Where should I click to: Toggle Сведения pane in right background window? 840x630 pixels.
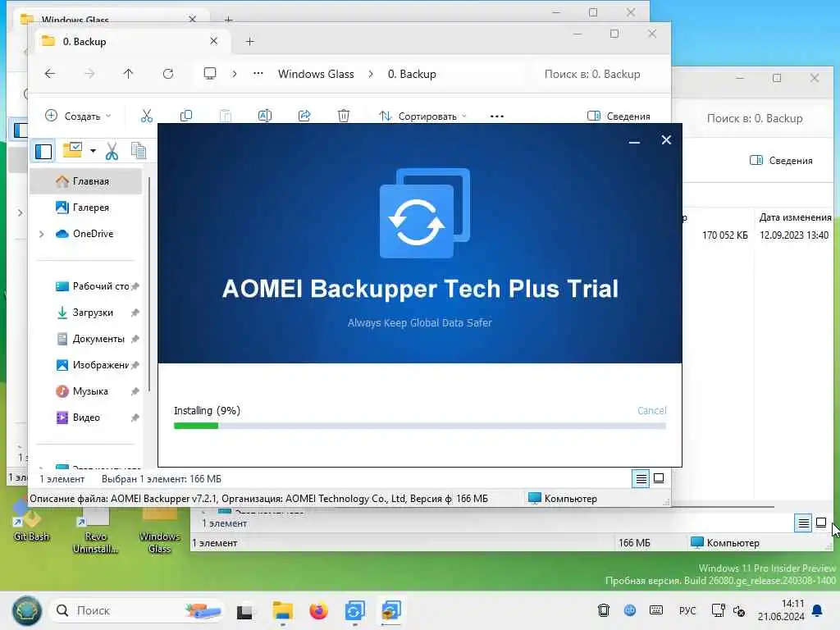click(781, 160)
